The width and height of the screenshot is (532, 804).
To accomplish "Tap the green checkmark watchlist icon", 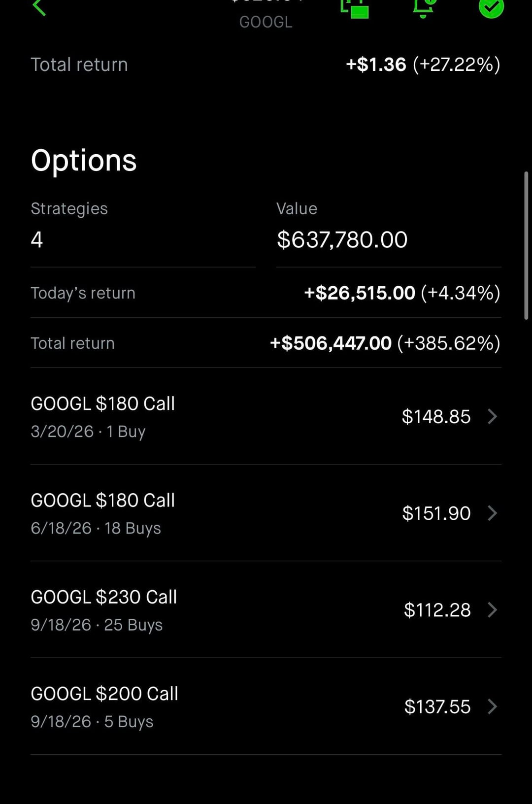I will (x=491, y=7).
